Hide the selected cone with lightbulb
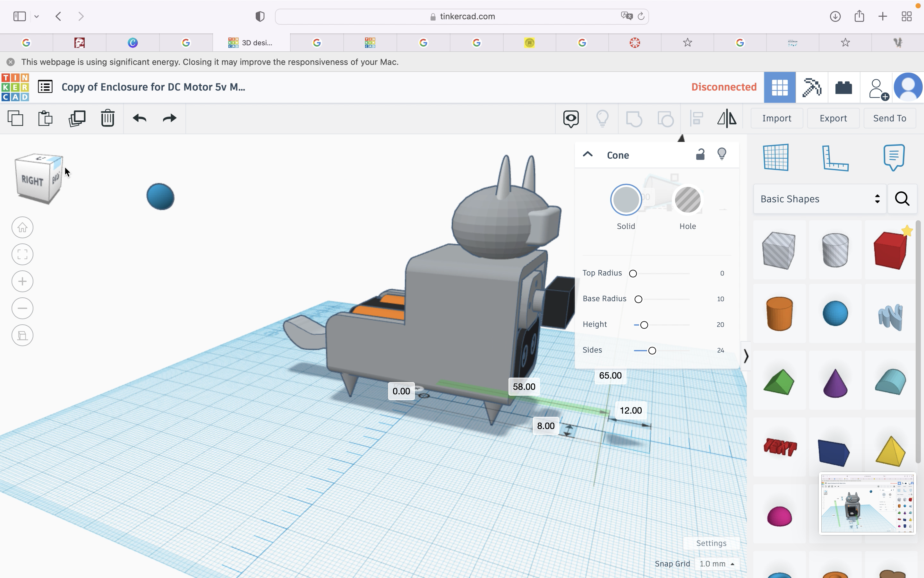924x578 pixels. [722, 154]
